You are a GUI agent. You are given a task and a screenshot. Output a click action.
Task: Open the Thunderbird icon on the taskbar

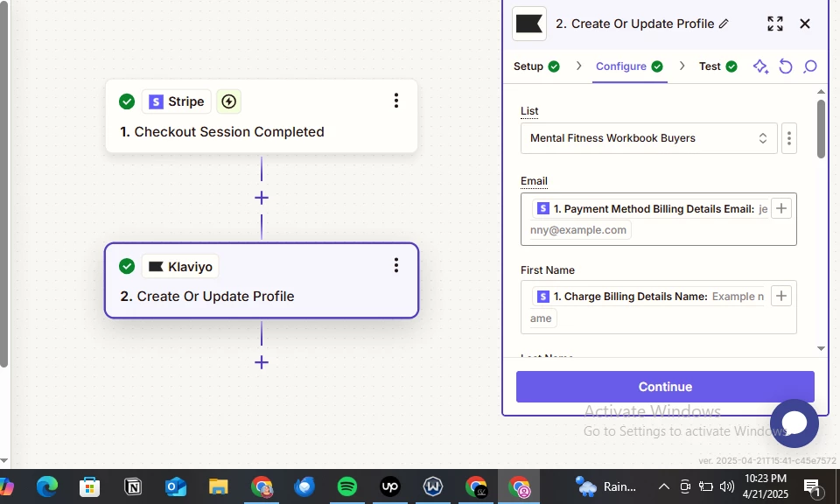[x=304, y=486]
